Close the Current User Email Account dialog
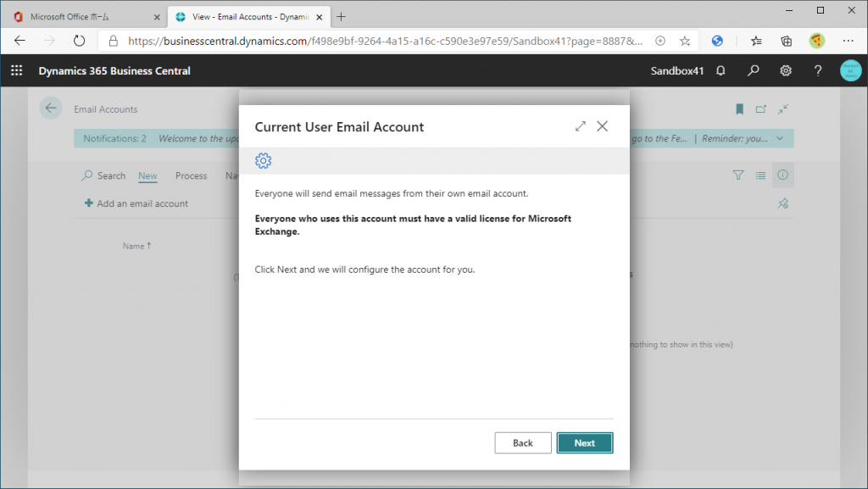 click(603, 126)
